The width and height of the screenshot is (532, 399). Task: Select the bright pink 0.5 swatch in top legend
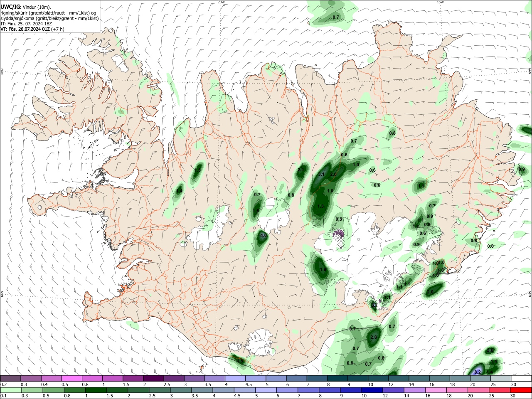tap(71, 379)
